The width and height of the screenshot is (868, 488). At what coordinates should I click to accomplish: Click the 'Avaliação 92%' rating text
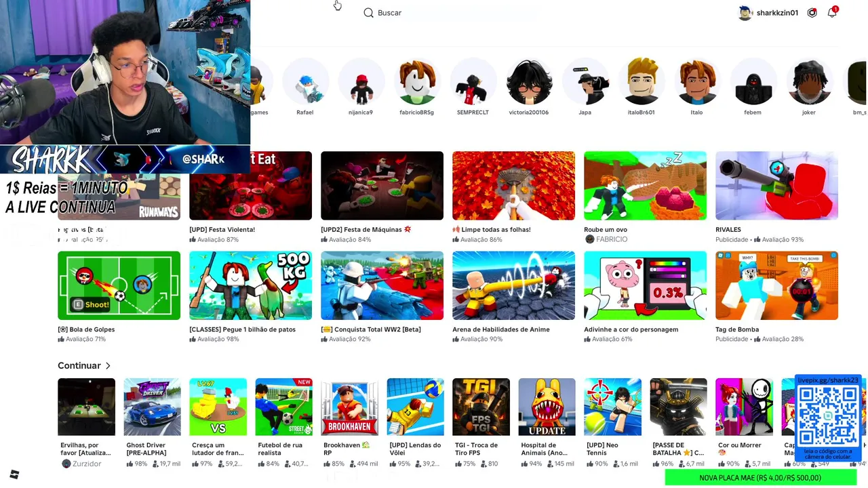(349, 339)
